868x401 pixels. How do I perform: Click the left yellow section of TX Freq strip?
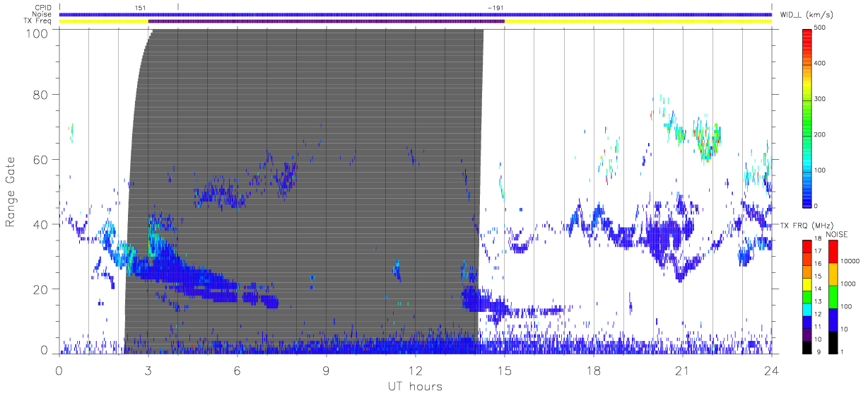pyautogui.click(x=104, y=21)
